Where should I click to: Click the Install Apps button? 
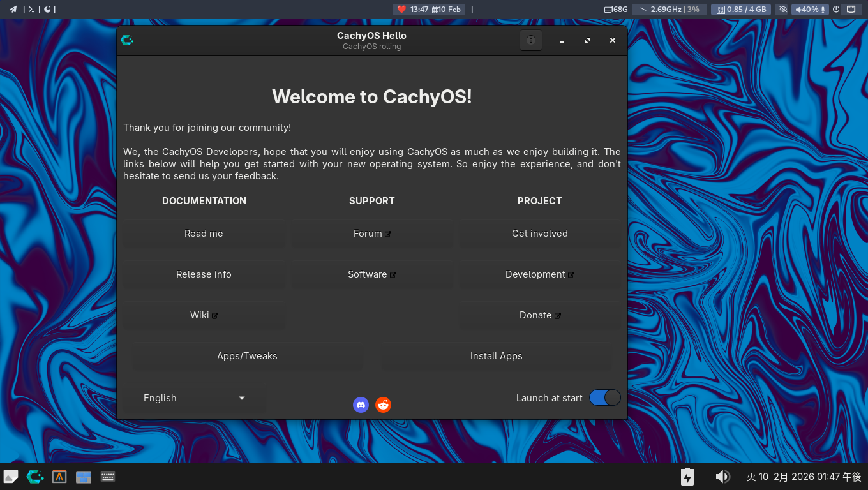pos(497,356)
